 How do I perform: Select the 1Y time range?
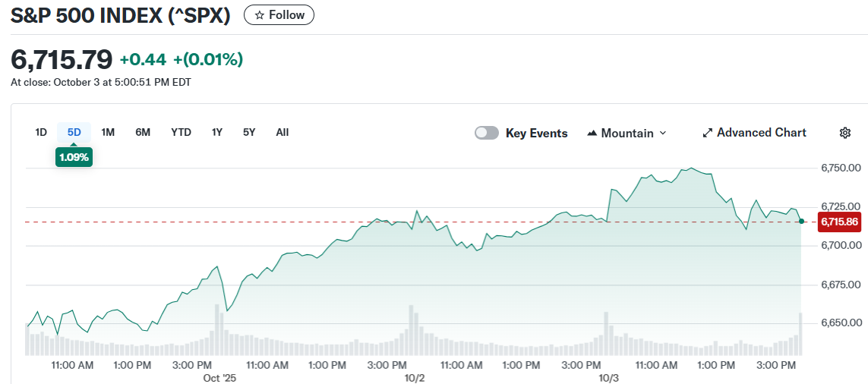click(x=217, y=132)
